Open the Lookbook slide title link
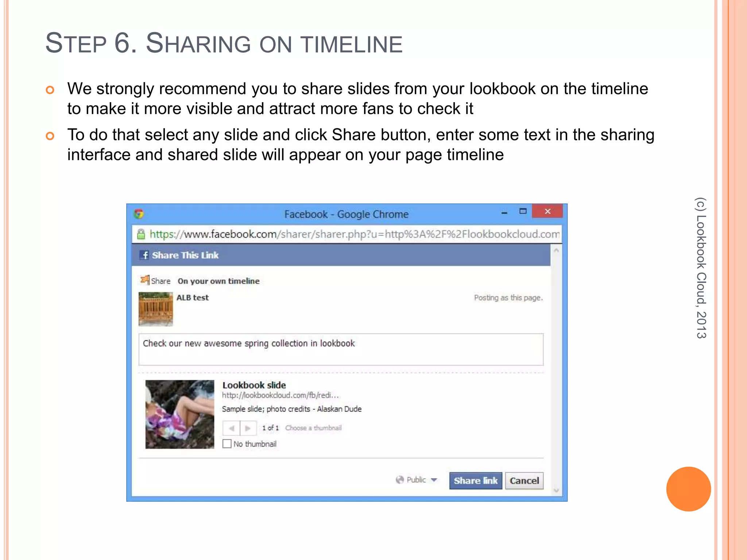This screenshot has width=747, height=560. coord(254,385)
